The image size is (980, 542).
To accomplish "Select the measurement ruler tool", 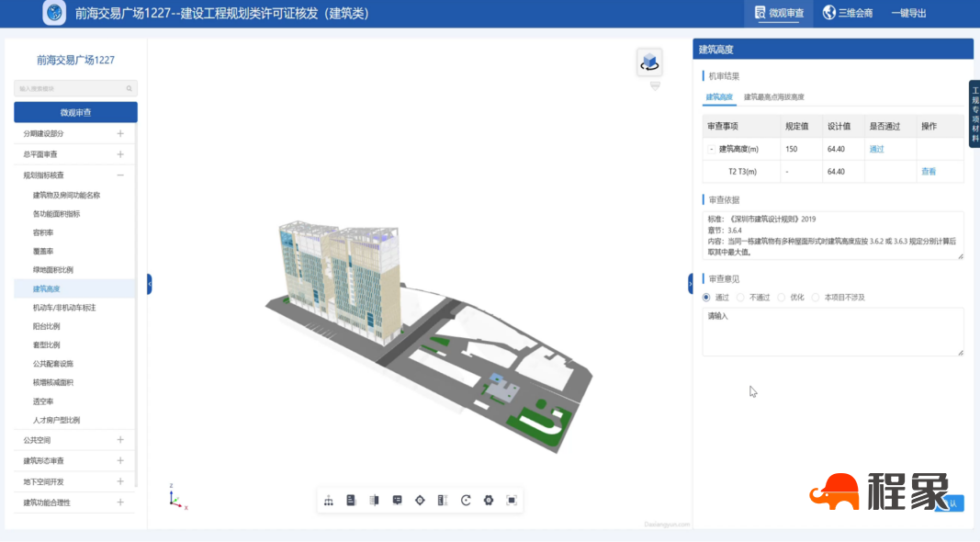I will coord(441,501).
